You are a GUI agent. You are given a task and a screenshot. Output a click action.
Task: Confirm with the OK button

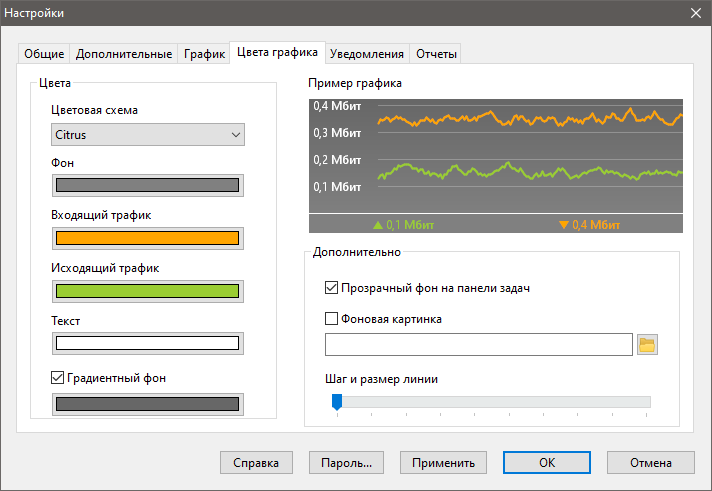(x=546, y=463)
